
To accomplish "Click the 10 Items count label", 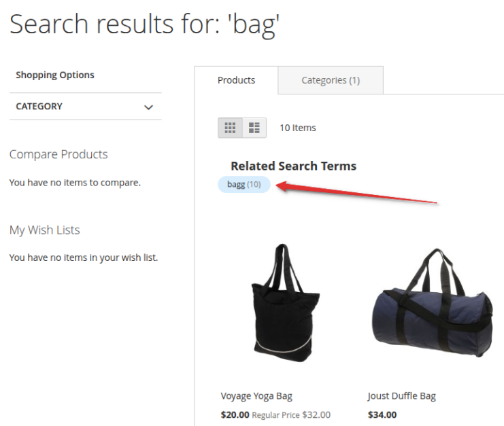I will [298, 128].
